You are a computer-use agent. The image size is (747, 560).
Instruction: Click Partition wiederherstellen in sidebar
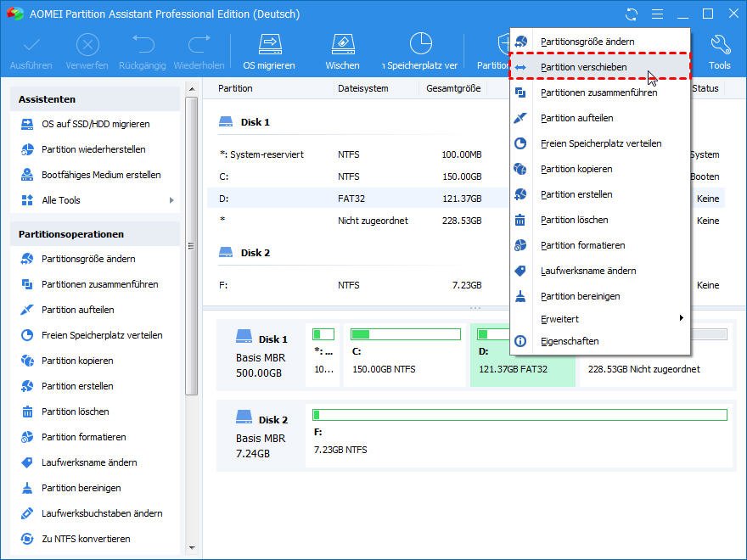click(x=95, y=149)
